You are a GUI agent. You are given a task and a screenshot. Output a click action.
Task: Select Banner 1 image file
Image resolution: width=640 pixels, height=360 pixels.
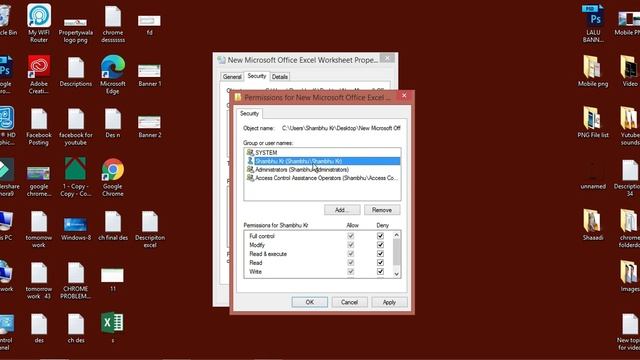pos(149,76)
